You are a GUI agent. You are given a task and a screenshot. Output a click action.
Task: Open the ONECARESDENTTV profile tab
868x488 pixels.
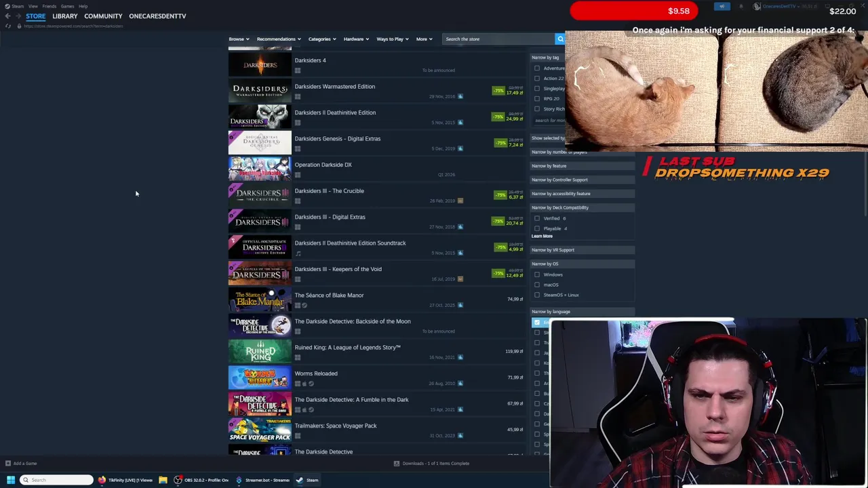tap(157, 16)
